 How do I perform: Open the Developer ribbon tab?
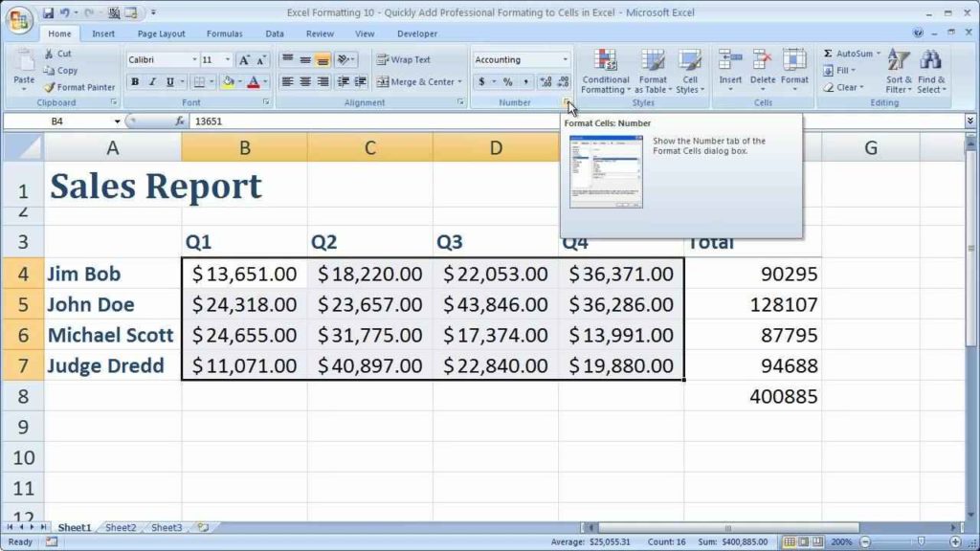click(415, 33)
